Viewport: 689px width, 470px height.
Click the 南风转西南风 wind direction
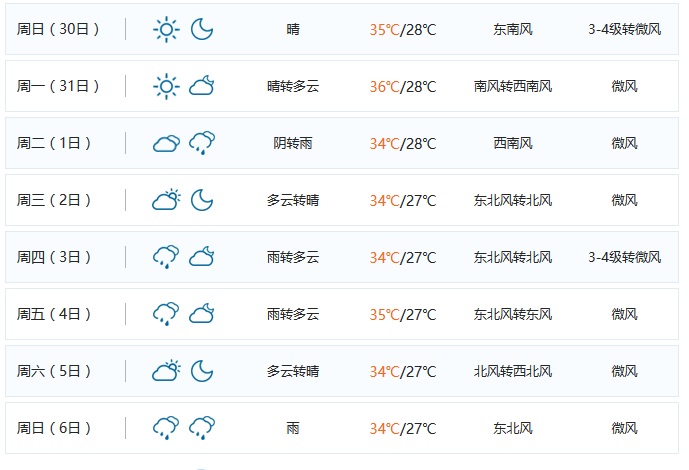[x=513, y=86]
